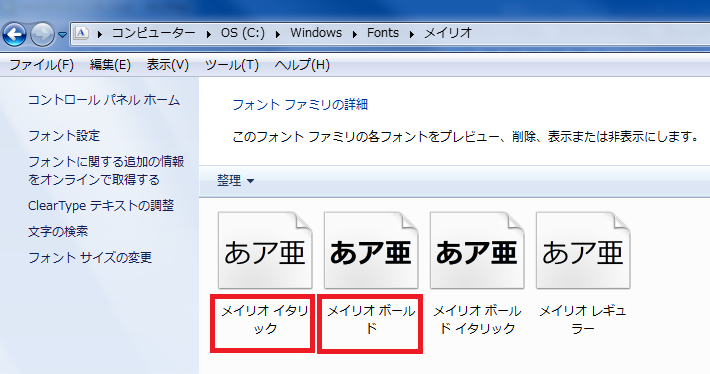Click the Forward navigation arrow button
Screen dimensions: 710x374
(43, 34)
